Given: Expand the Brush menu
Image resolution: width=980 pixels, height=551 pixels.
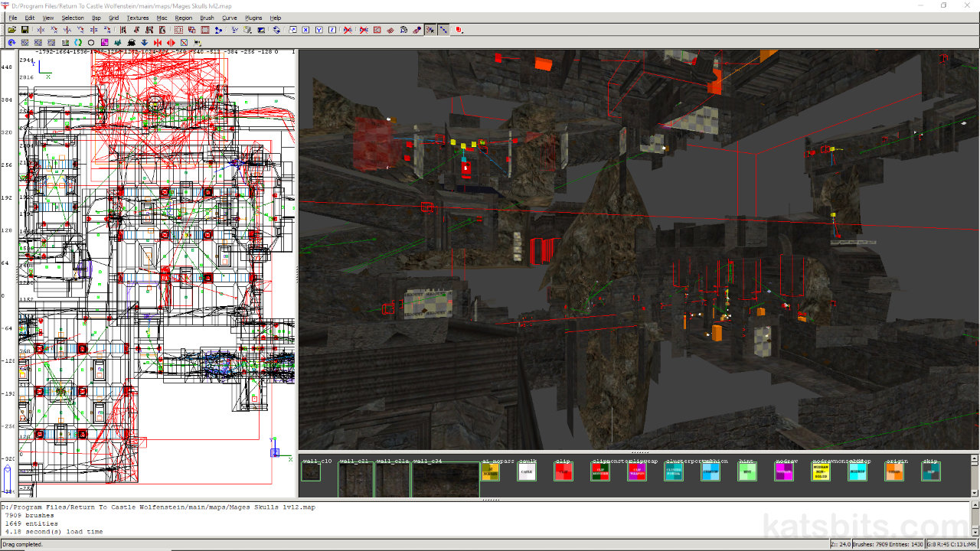Looking at the screenshot, I should pyautogui.click(x=207, y=17).
